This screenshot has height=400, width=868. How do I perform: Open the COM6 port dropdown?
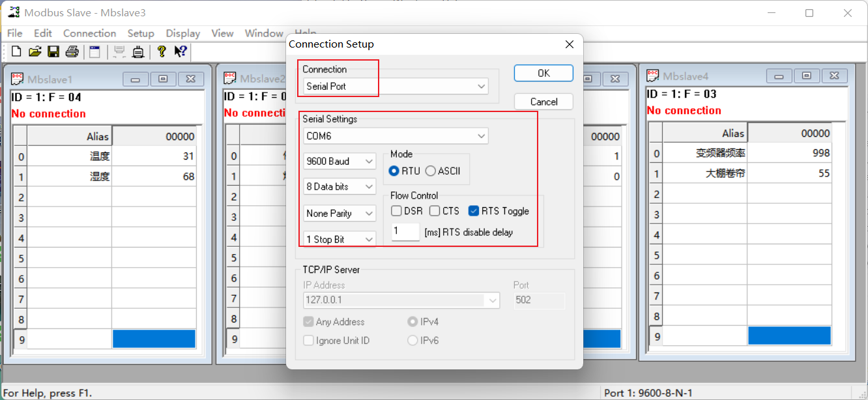pos(396,136)
